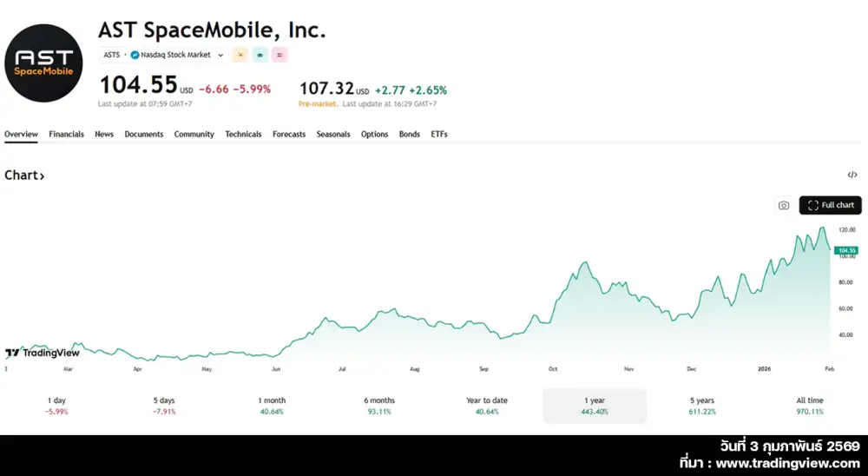868x476 pixels.
Task: Click the green 104.55 price label on axis
Action: click(846, 250)
